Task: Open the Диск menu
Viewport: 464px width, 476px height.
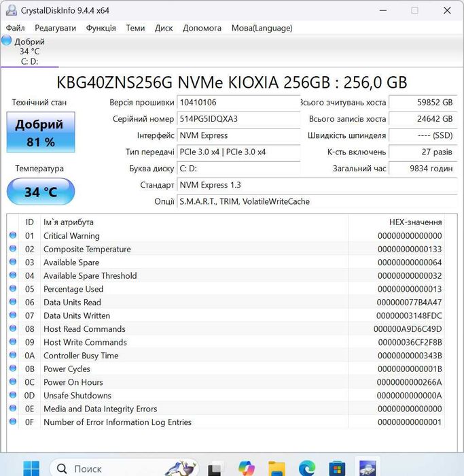Action: point(164,28)
